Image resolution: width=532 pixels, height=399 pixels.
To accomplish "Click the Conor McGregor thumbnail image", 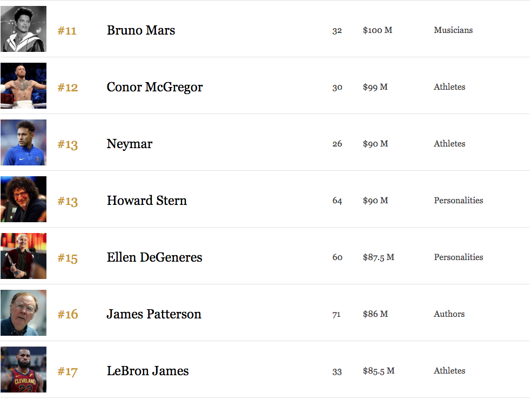I will pyautogui.click(x=23, y=85).
